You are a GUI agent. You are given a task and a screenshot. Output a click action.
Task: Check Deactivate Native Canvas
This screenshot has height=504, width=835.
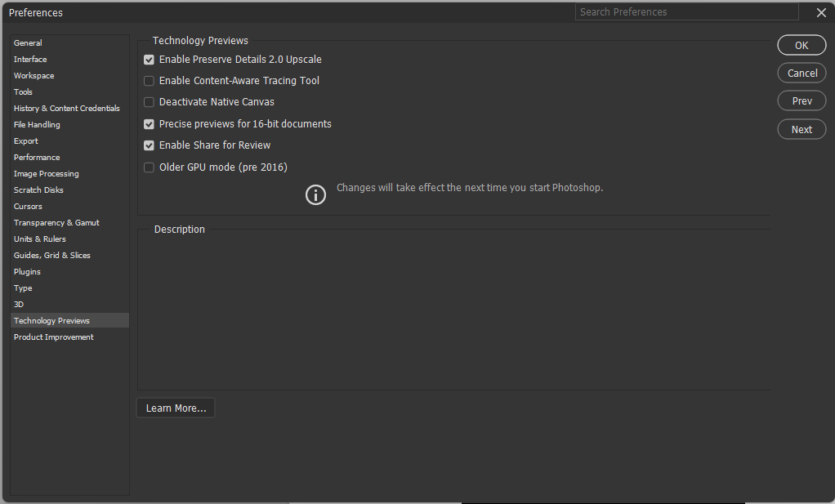click(x=149, y=101)
